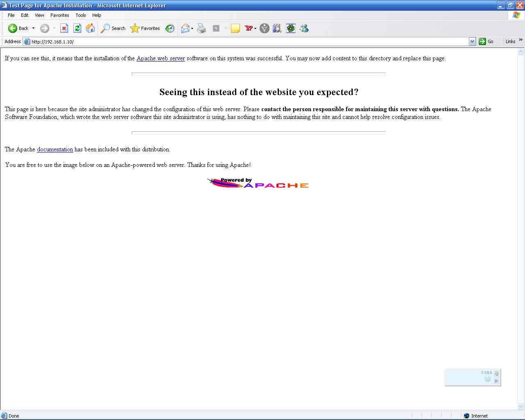Click the vertical scrollbar up arrow
Image resolution: width=525 pixels, height=420 pixels.
[x=521, y=52]
